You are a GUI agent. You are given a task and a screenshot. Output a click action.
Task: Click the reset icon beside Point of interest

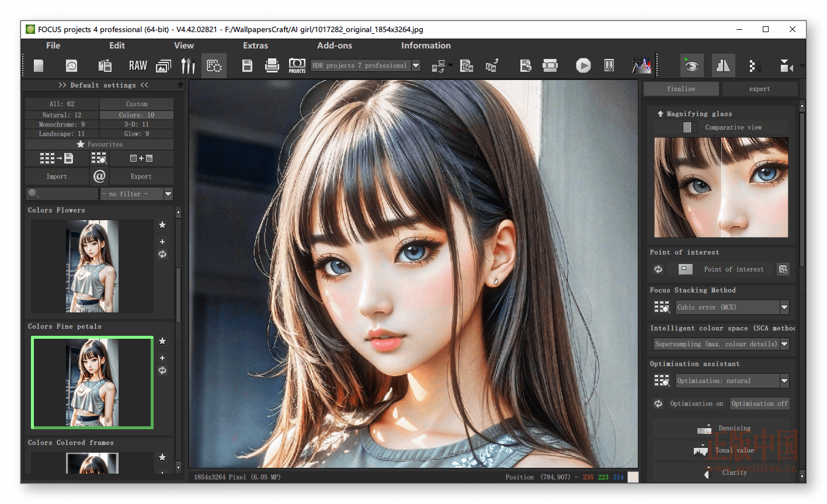pos(658,269)
